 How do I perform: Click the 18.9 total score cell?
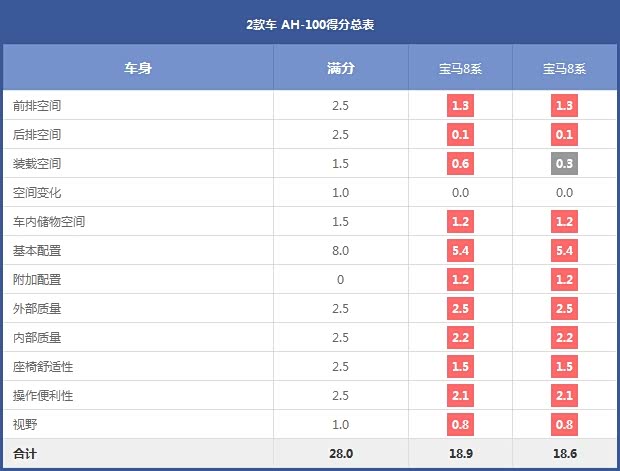coord(460,454)
